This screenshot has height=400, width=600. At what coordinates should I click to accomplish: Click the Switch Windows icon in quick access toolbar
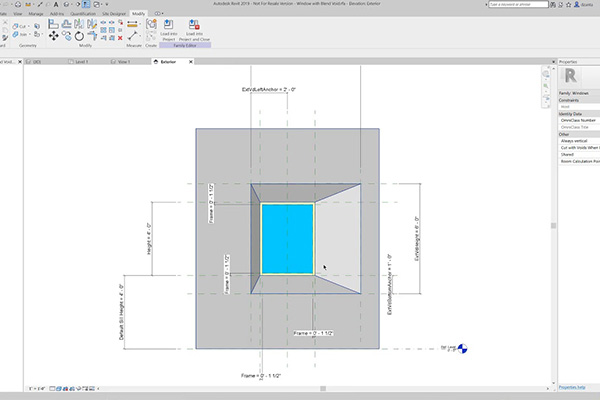97,5
